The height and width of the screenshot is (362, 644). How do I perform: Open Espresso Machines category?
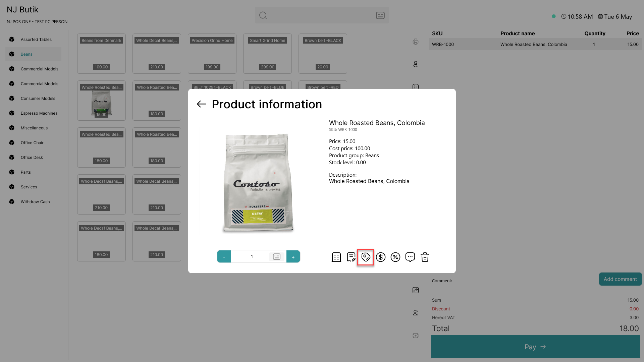(x=34, y=113)
